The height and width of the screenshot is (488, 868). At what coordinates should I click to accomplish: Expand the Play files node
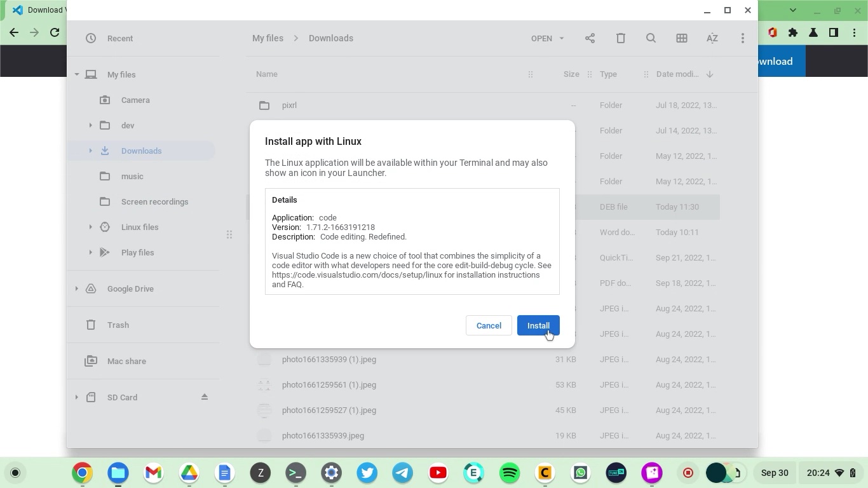90,252
